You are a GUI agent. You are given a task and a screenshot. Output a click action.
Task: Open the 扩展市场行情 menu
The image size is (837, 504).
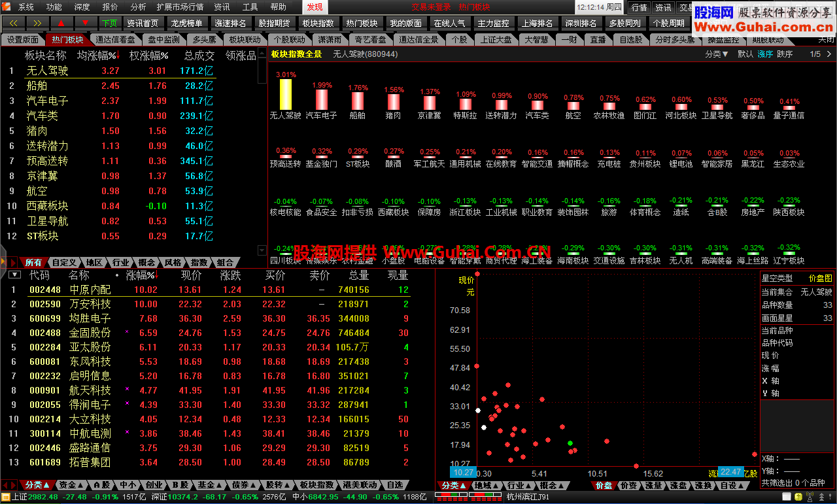click(180, 7)
